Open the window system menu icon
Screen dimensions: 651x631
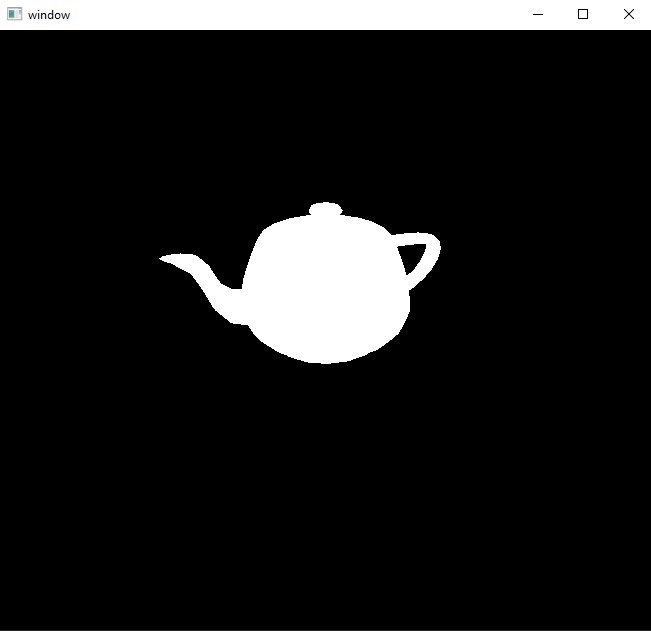point(15,14)
